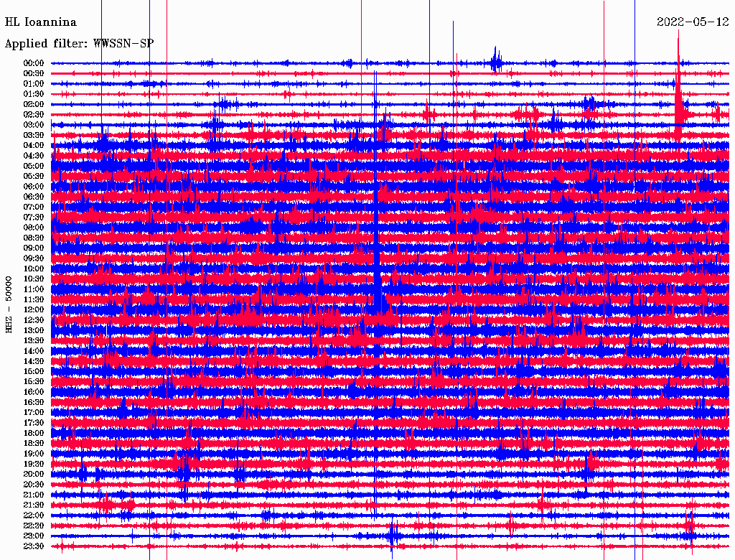Click the 11:00 time label
Screen dimensions: 735x560
34,289
